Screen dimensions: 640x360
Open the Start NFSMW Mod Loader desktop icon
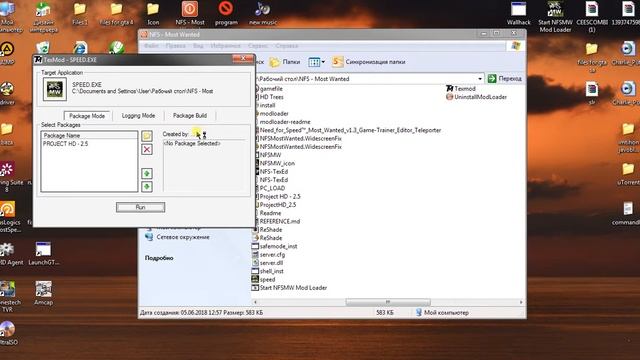tap(555, 16)
